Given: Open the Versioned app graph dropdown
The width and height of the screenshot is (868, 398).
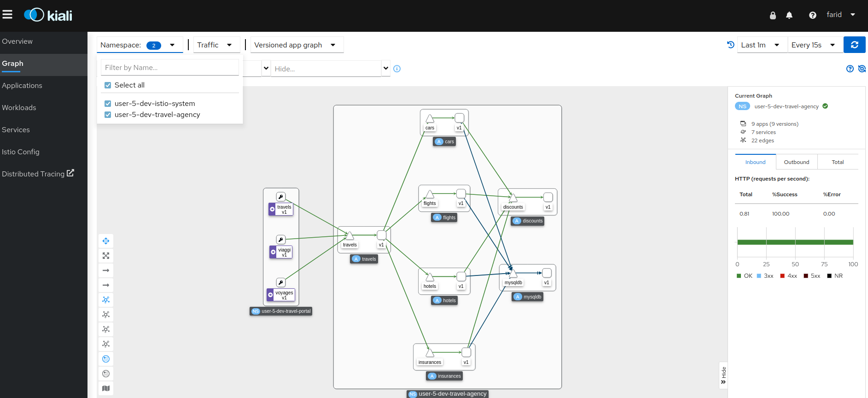Looking at the screenshot, I should (295, 45).
